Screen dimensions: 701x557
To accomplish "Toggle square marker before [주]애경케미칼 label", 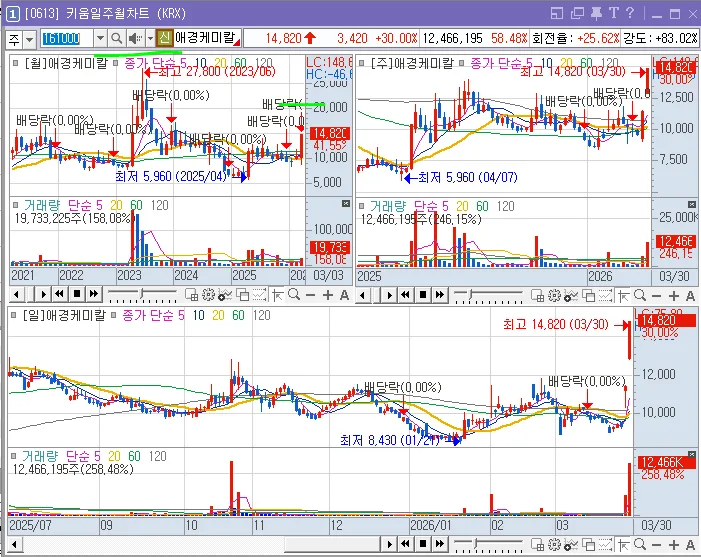I will coord(362,63).
